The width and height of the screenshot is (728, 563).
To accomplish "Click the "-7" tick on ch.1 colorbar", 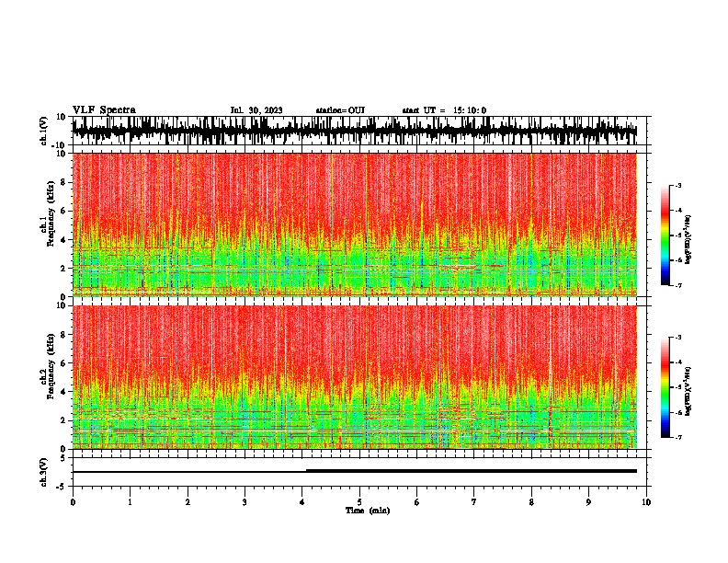I will coord(677,285).
